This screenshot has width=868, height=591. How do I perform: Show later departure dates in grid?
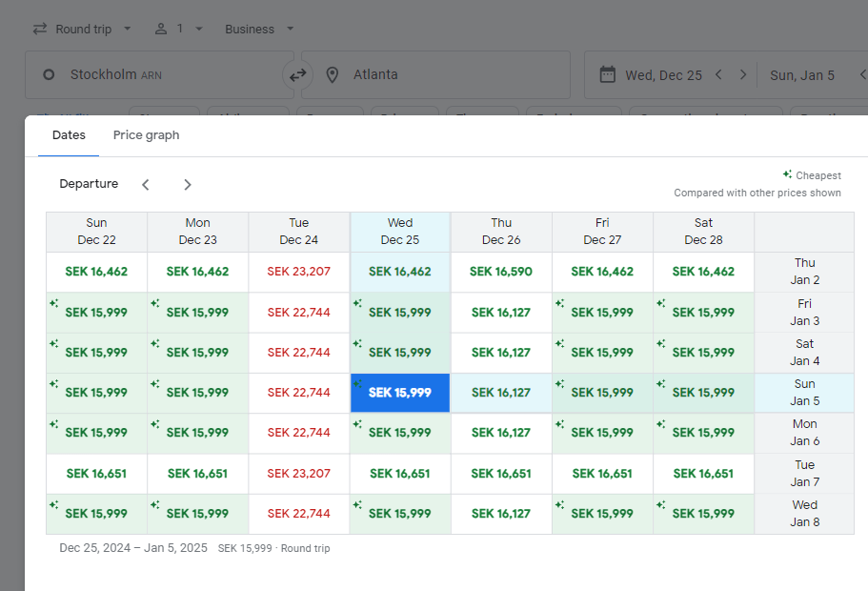click(x=188, y=185)
